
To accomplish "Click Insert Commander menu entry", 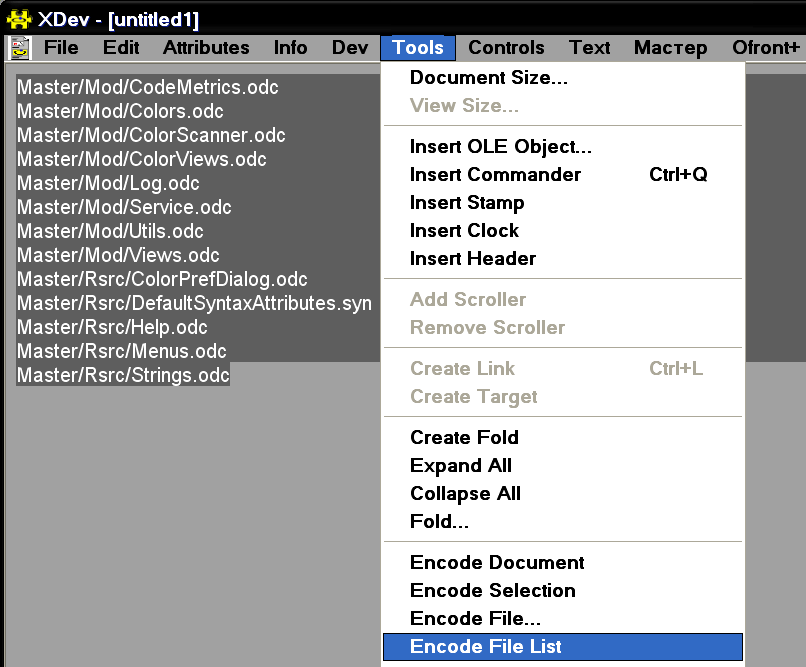I will click(495, 175).
